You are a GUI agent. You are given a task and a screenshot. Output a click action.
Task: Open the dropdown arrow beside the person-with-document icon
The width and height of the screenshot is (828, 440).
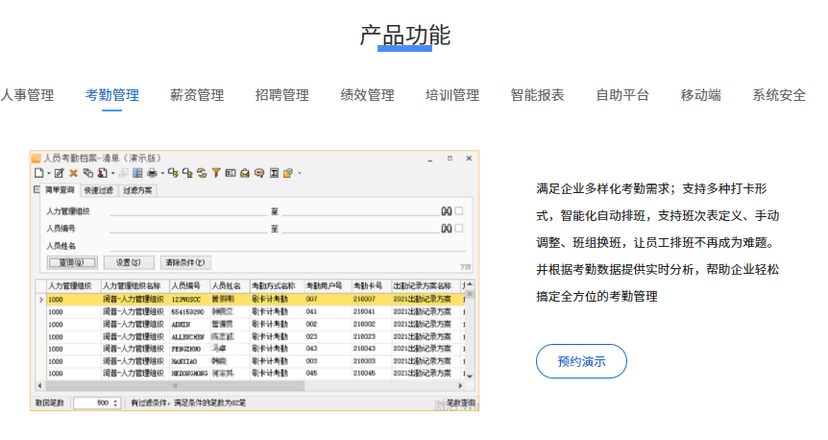coord(112,173)
